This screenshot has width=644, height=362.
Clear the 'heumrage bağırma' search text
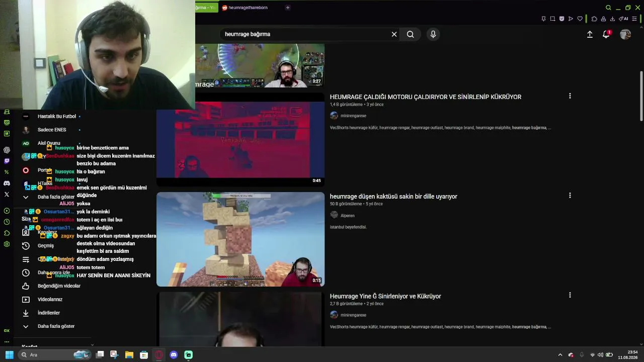coord(394,34)
